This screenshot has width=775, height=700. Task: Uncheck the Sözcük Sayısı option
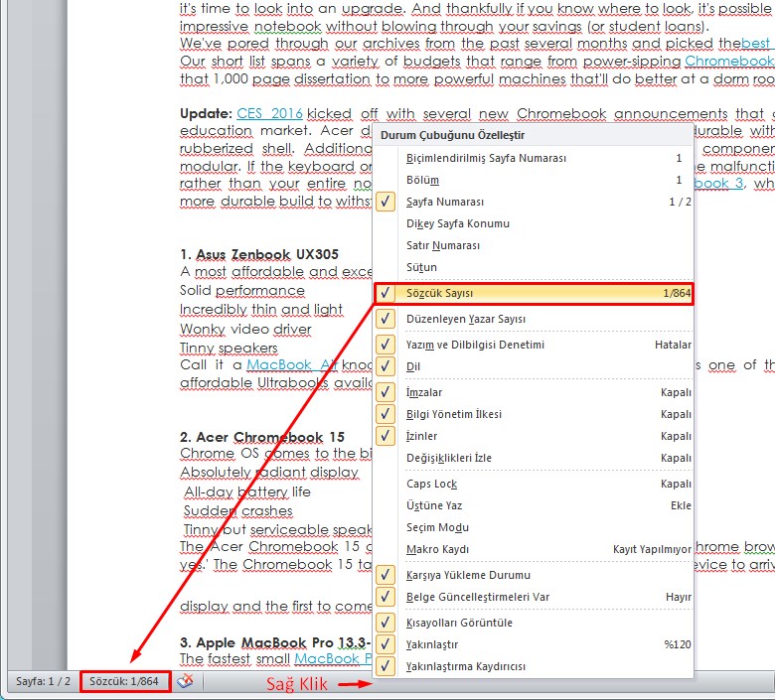click(x=439, y=294)
